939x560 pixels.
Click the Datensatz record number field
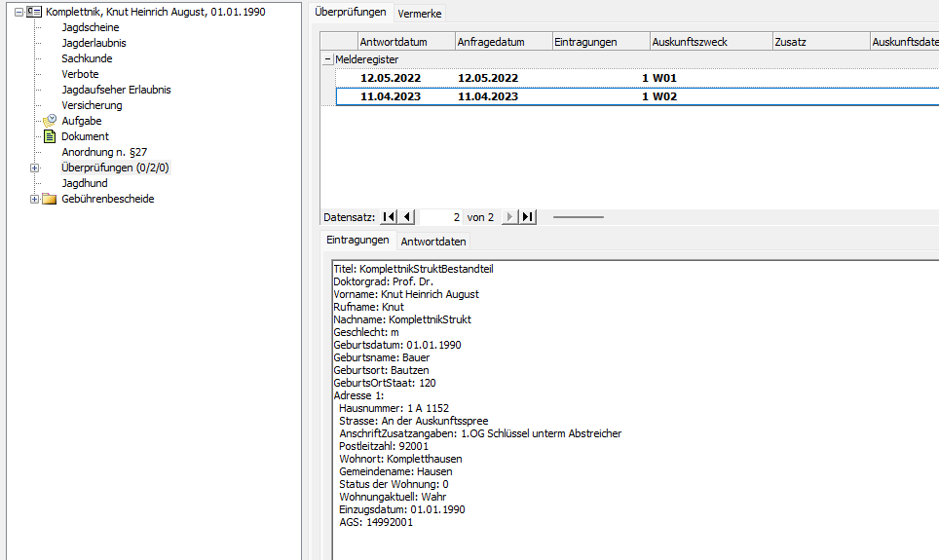(x=441, y=217)
